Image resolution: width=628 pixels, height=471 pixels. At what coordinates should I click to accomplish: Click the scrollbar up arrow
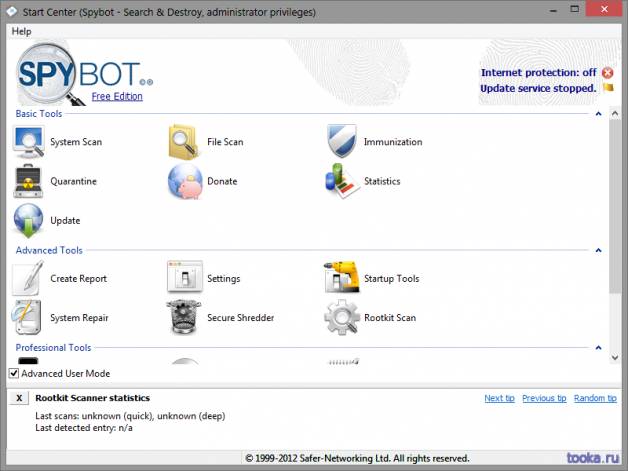tap(615, 114)
